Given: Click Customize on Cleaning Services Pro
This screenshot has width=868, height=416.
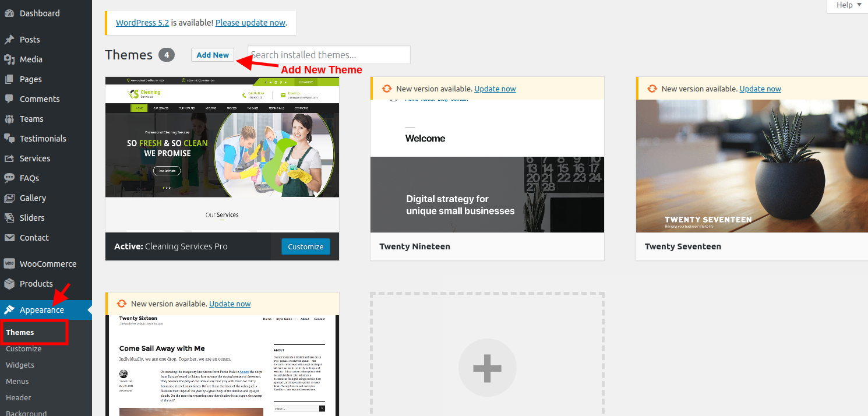Looking at the screenshot, I should 306,246.
